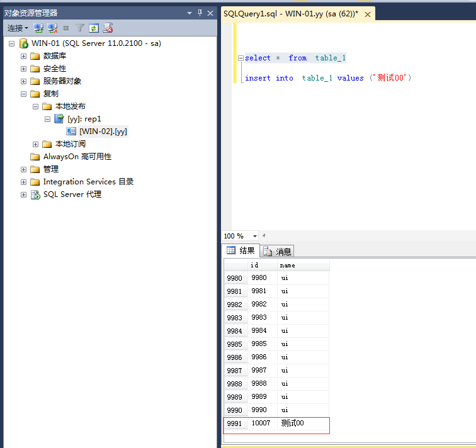The width and height of the screenshot is (476, 448).
Task: Select the 管理 folder icon
Action: pyautogui.click(x=35, y=169)
